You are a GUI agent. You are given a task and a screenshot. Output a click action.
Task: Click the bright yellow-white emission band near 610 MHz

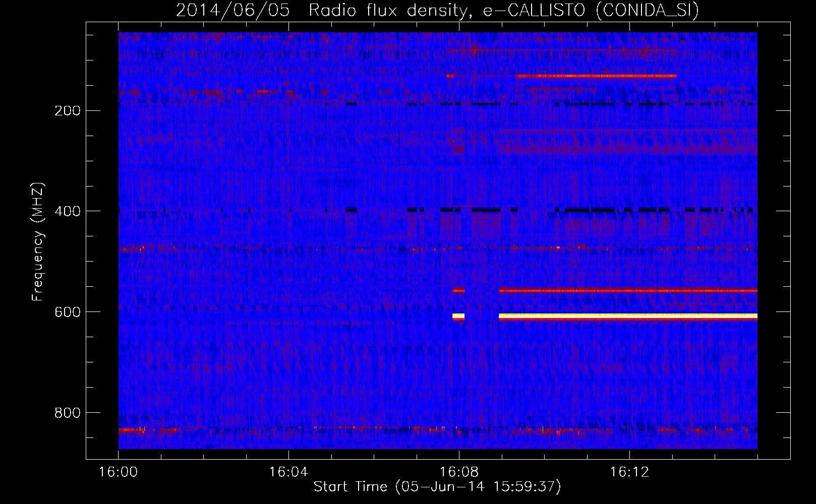(628, 316)
